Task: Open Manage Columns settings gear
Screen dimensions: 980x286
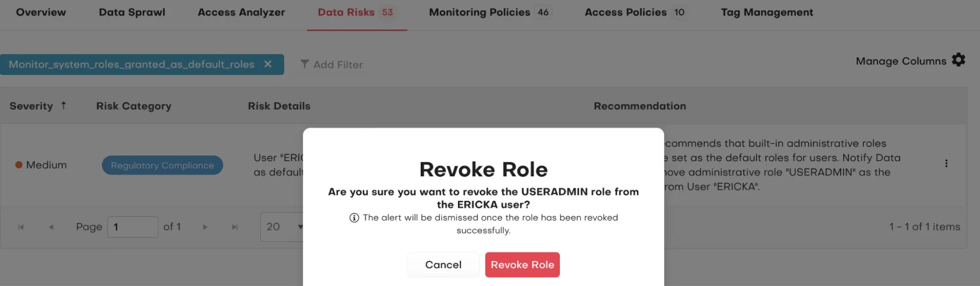Action: (x=959, y=61)
